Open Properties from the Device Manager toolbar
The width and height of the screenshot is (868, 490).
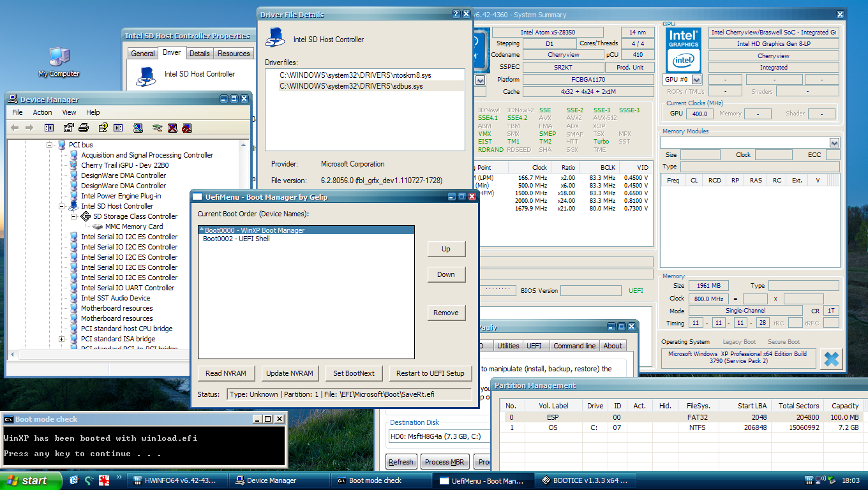(68, 128)
